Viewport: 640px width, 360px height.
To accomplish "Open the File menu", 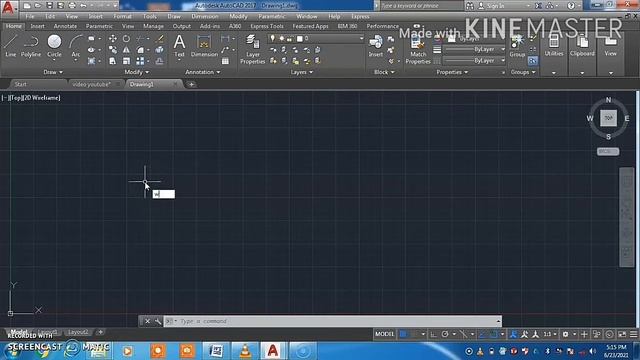I will point(30,16).
